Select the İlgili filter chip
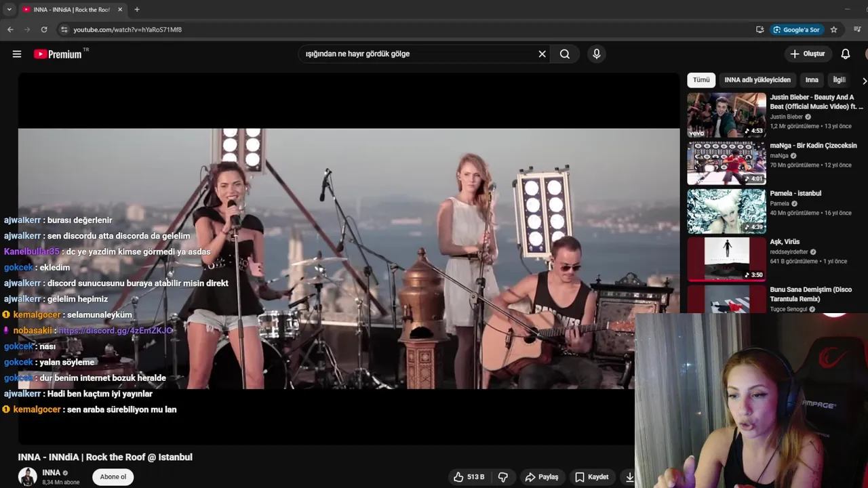 coord(840,80)
